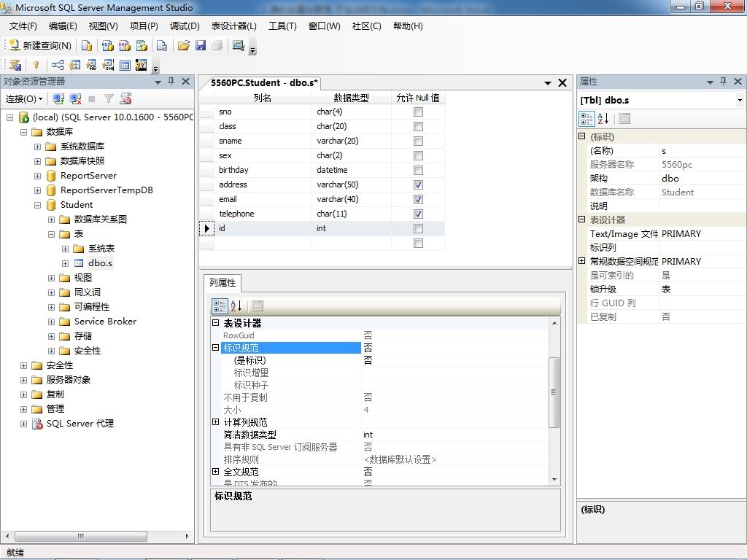Collapse the 标识规范 property group
747x560 pixels.
click(215, 348)
